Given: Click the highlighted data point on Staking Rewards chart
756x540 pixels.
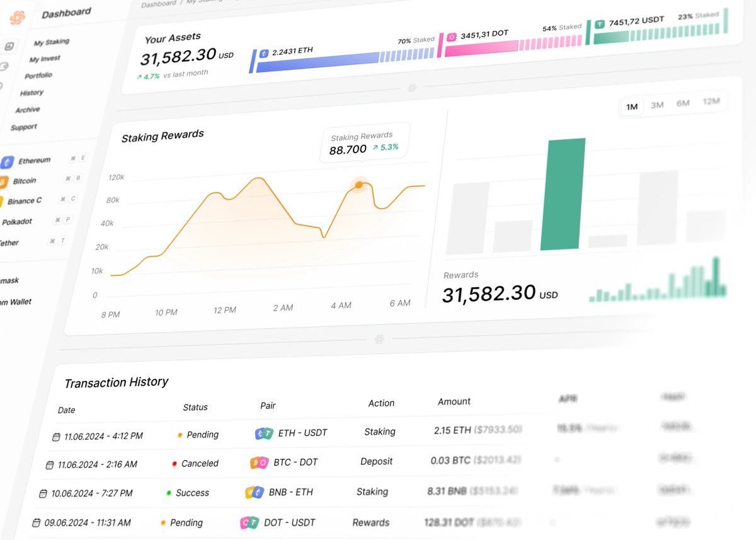Looking at the screenshot, I should (x=358, y=185).
